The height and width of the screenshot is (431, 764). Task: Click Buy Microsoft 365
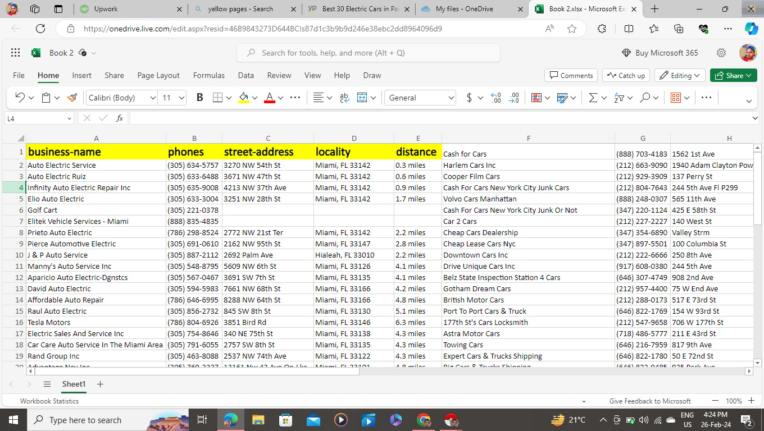pyautogui.click(x=660, y=53)
